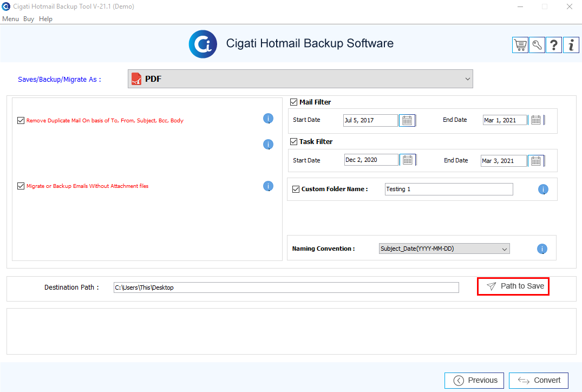Open the about info icon
This screenshot has width=582, height=392.
coord(571,45)
